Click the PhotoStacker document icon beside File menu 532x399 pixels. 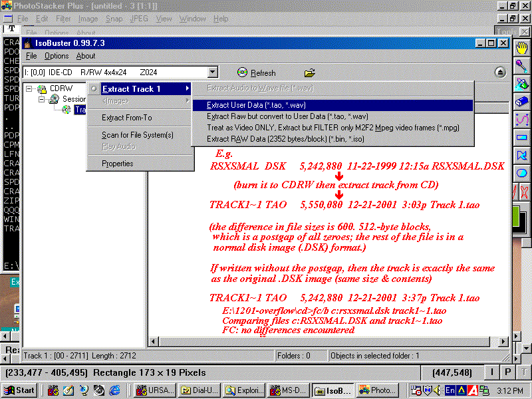pos(7,19)
